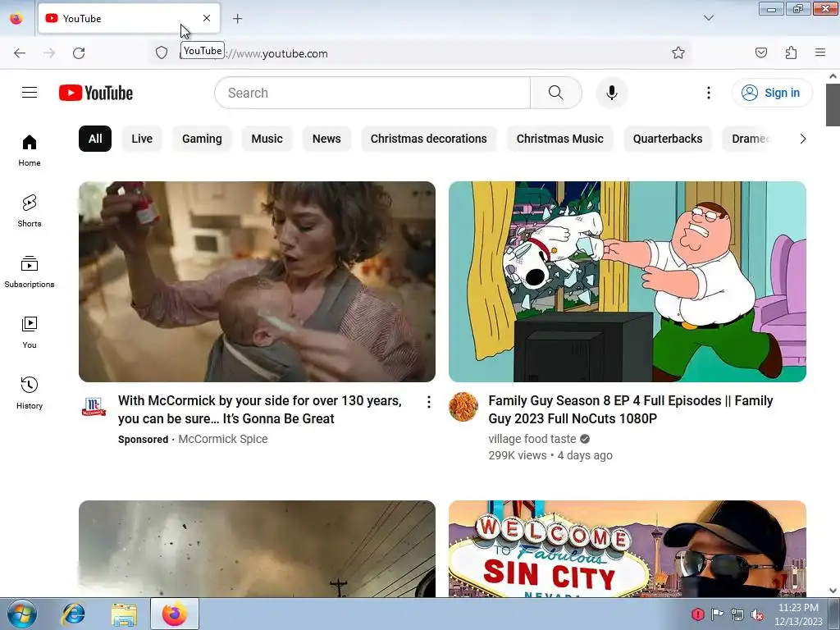Open Action Center flag tray icon

[x=717, y=614]
